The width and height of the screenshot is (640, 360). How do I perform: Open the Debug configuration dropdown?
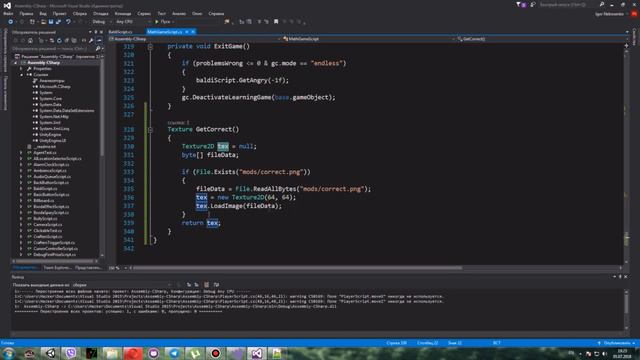[101, 22]
